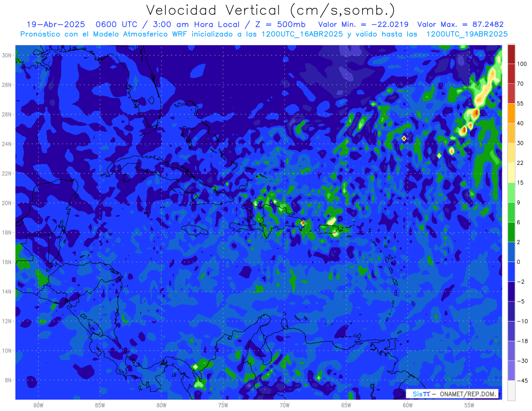This screenshot has height=411, width=532.
Task: Click the "75W" longitude label
Action: tap(223, 405)
